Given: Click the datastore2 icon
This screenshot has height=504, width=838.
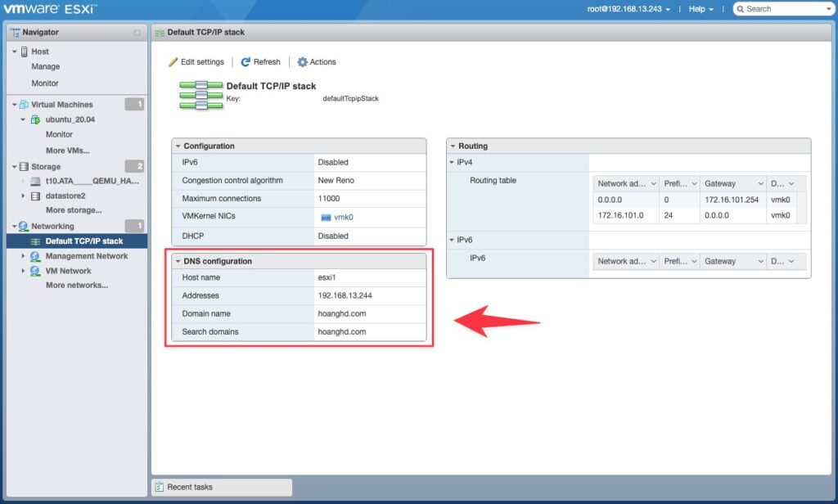Looking at the screenshot, I should 36,196.
